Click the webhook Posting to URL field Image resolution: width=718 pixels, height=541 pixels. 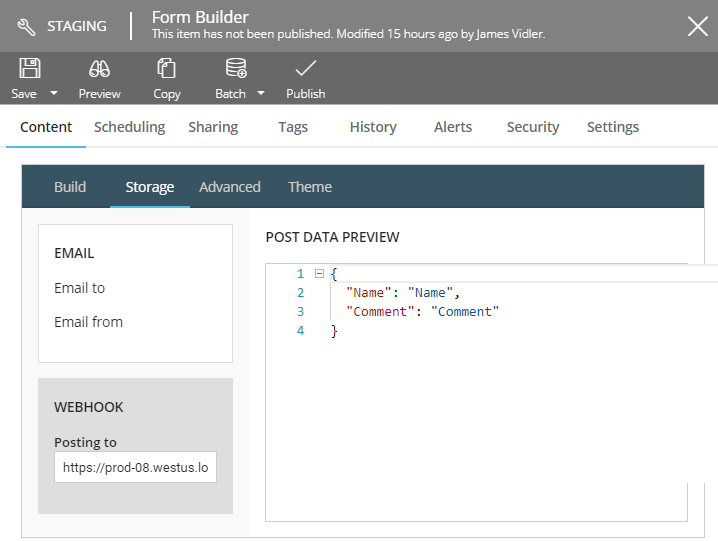pyautogui.click(x=136, y=467)
